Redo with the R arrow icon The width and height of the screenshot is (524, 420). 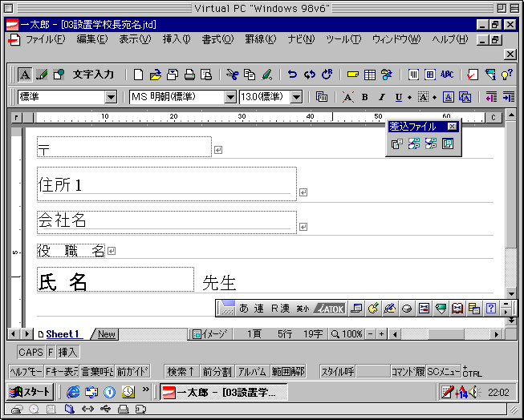[x=327, y=74]
